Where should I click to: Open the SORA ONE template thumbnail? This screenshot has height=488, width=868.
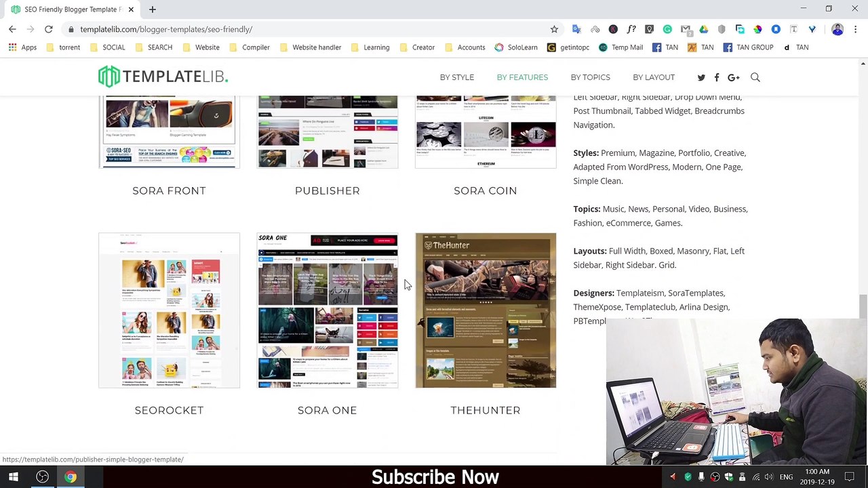(328, 310)
